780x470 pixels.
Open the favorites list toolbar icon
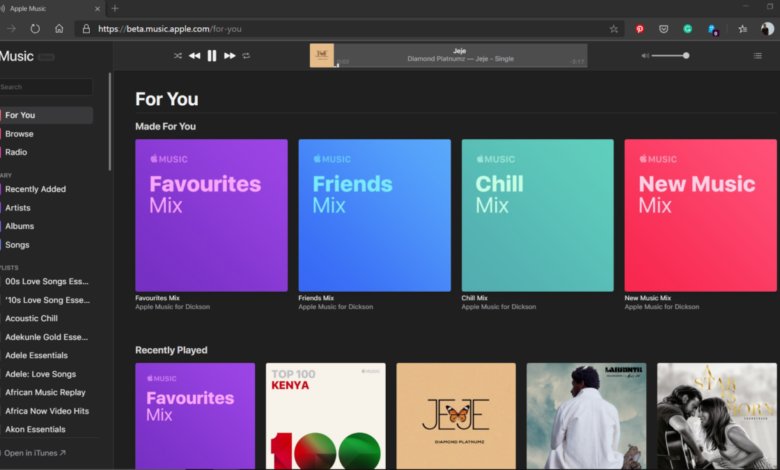pos(743,29)
